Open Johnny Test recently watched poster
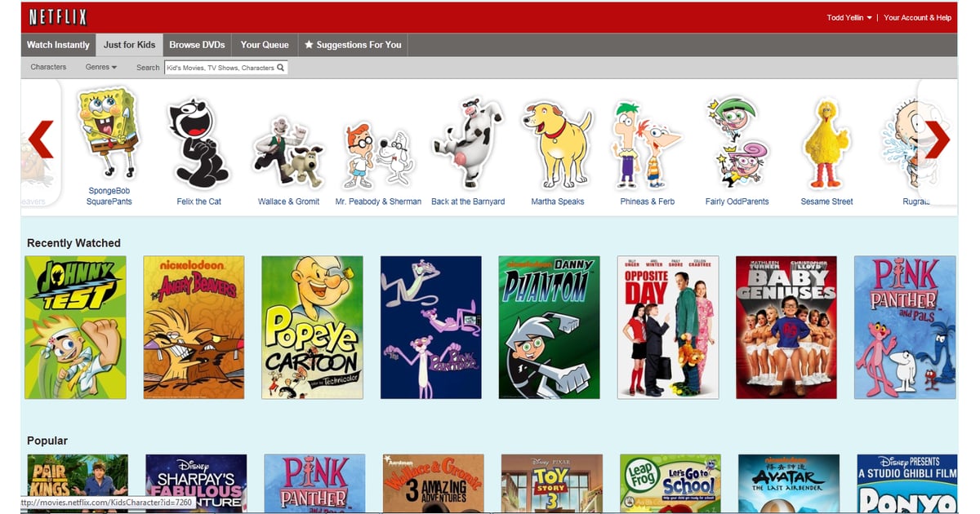This screenshot has height=514, width=980. pos(75,327)
